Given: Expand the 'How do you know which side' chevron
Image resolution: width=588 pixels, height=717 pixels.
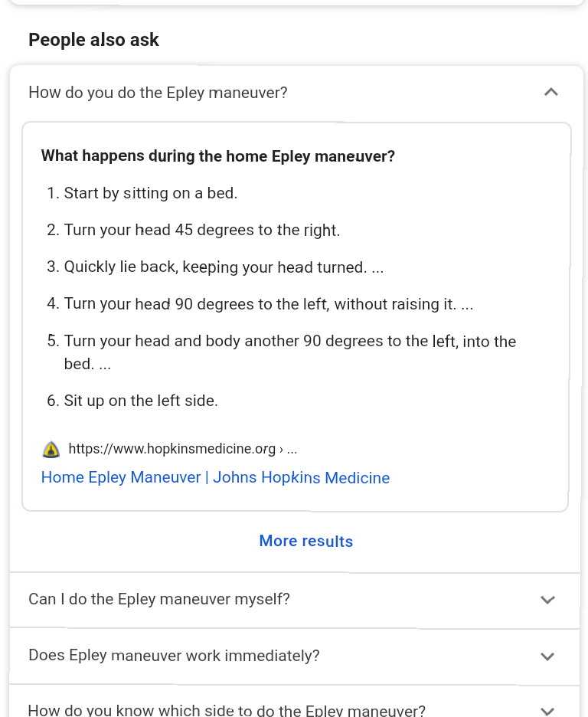Looking at the screenshot, I should pos(547,710).
